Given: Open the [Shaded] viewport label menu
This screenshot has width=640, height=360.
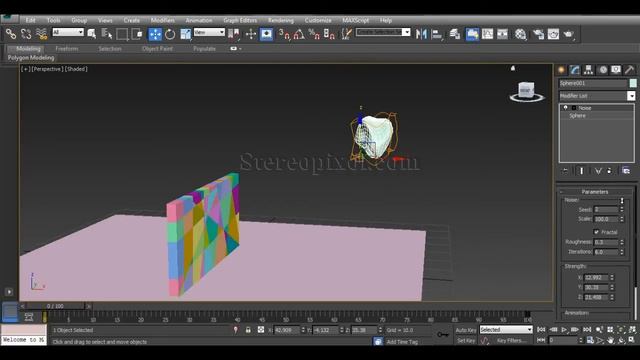Looking at the screenshot, I should [76, 69].
